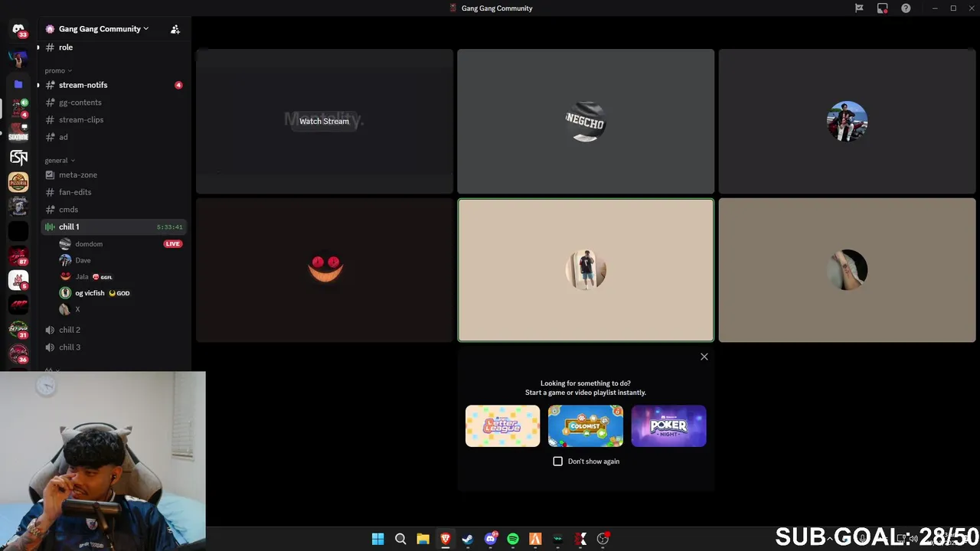The height and width of the screenshot is (551, 980).
Task: Open Spotify from the taskbar
Action: 513,539
